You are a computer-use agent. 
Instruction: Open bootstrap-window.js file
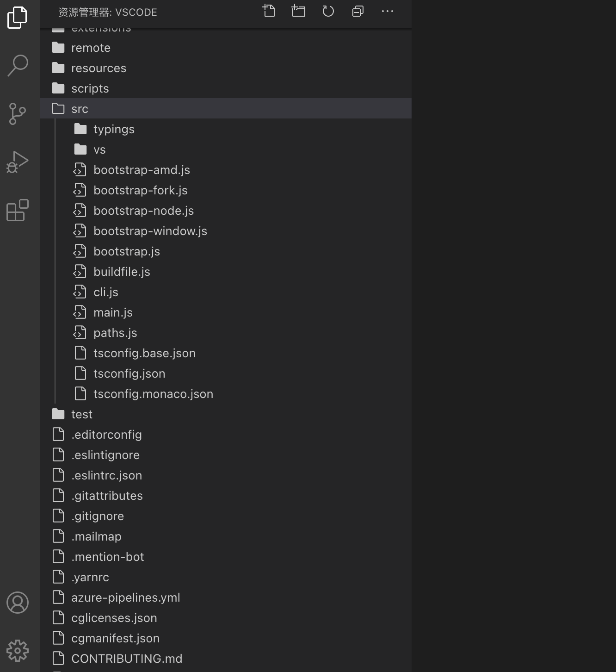click(x=226, y=231)
